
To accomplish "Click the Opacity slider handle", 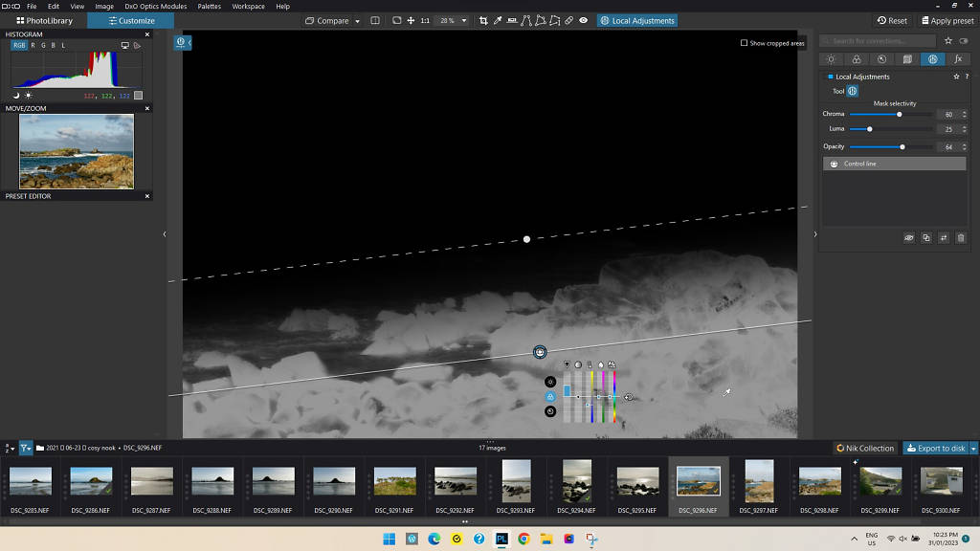I will [x=902, y=146].
